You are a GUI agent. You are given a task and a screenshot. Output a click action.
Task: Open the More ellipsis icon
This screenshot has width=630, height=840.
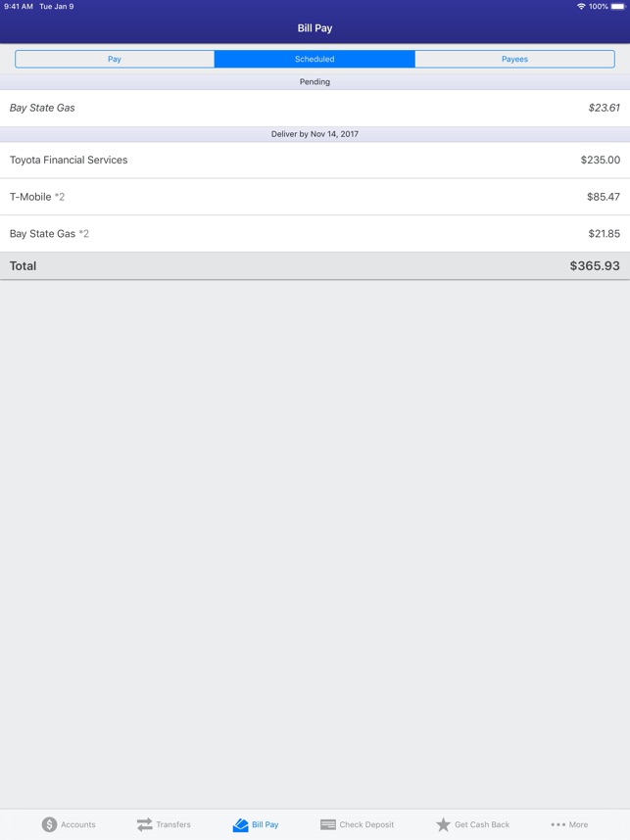[x=558, y=824]
